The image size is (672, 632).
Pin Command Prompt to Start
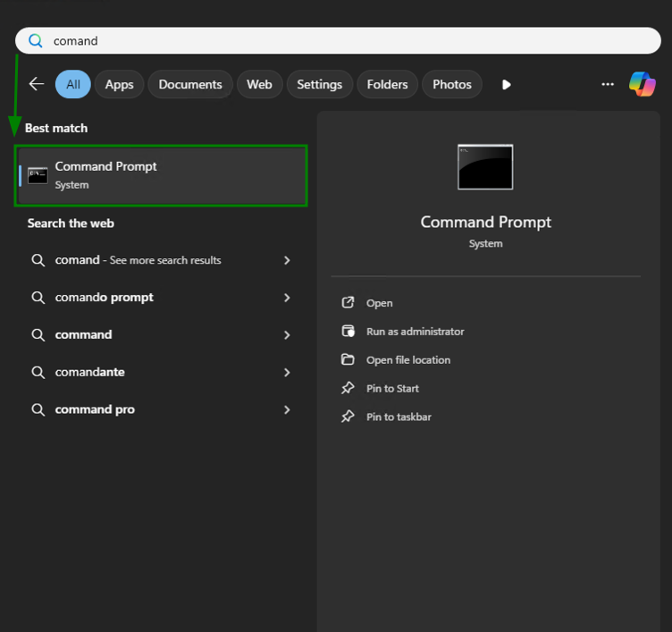[x=392, y=389]
